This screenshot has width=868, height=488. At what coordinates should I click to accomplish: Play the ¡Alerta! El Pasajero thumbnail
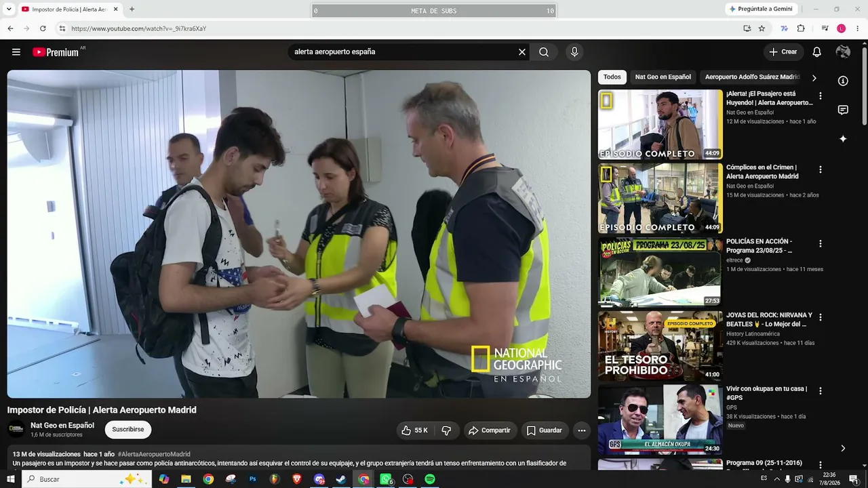(x=660, y=125)
